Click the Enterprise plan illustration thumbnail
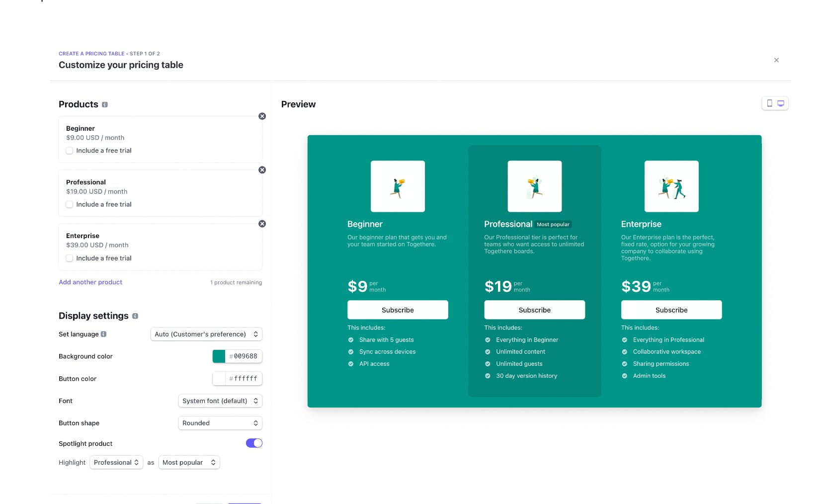Screen dimensions: 824x504 click(x=671, y=186)
